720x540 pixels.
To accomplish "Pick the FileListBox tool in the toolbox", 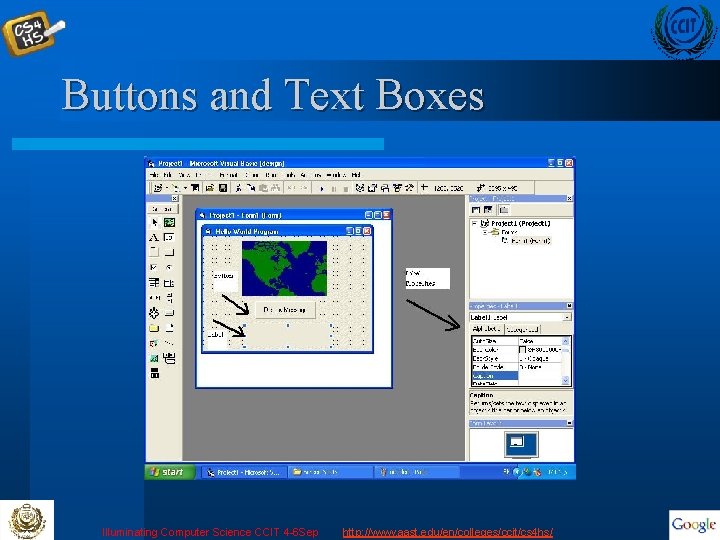I will click(169, 328).
